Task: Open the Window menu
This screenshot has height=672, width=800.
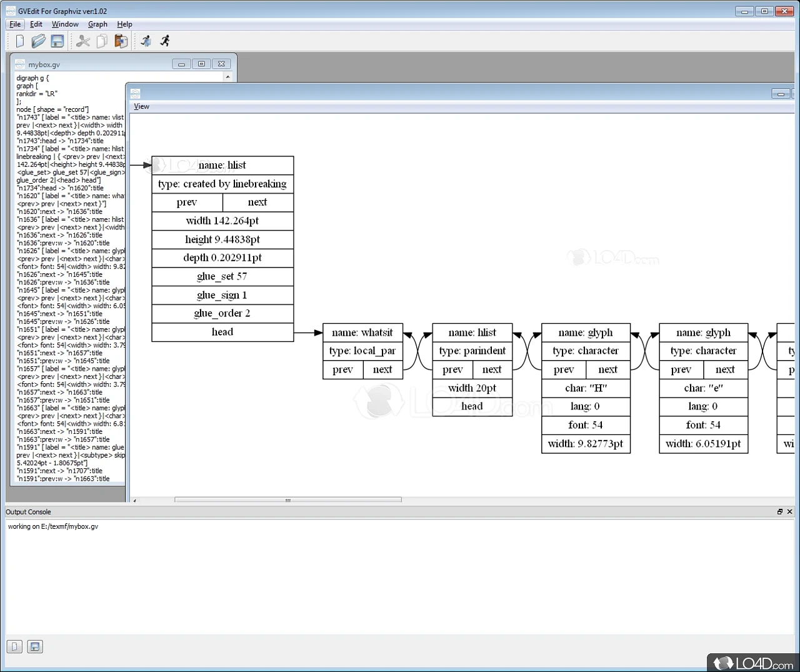Action: click(65, 24)
